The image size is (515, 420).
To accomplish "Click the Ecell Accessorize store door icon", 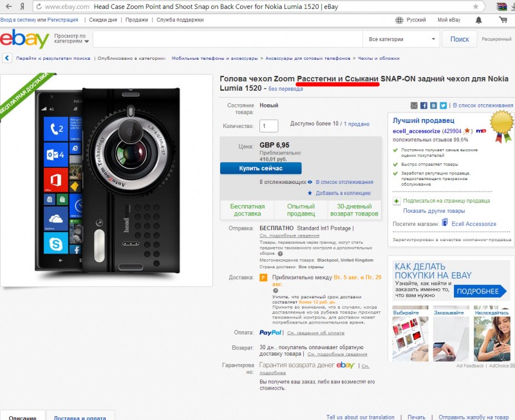I will point(445,223).
